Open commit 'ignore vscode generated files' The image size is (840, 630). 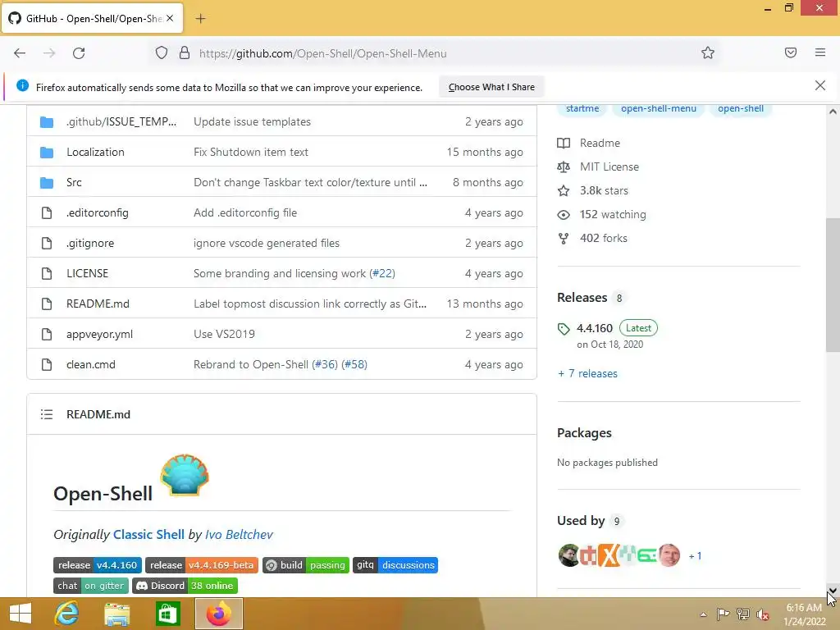click(267, 243)
